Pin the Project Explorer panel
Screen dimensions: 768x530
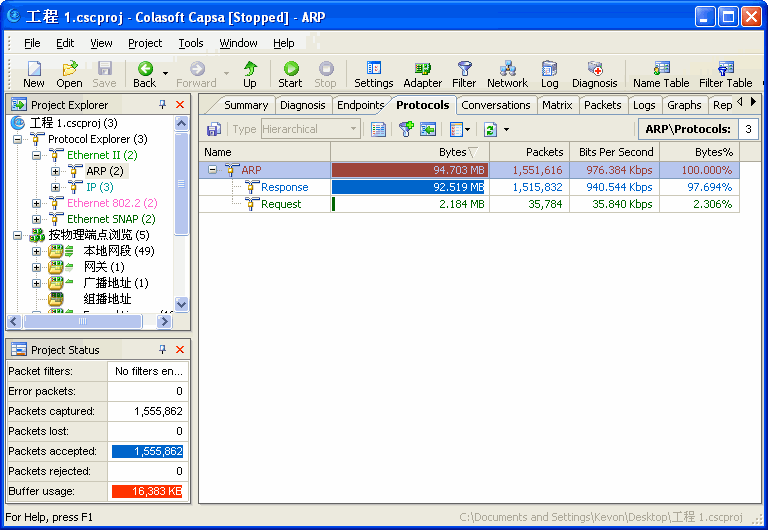pos(163,104)
